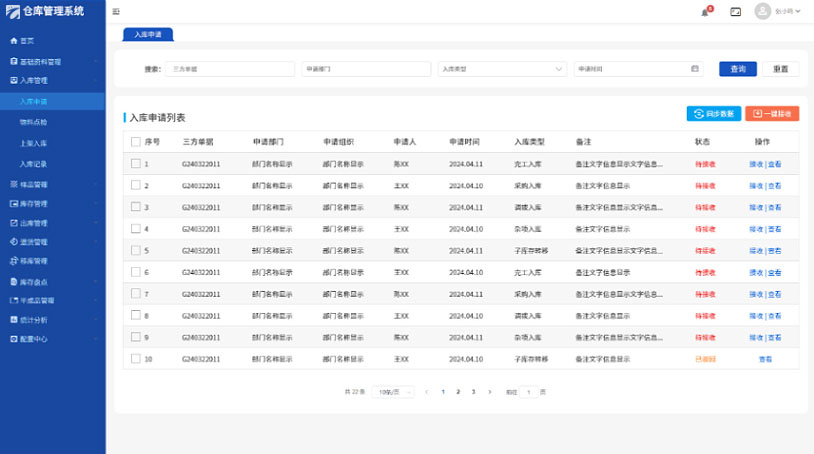814x454 pixels.
Task: Tick the checkbox for row 1
Action: 135,164
